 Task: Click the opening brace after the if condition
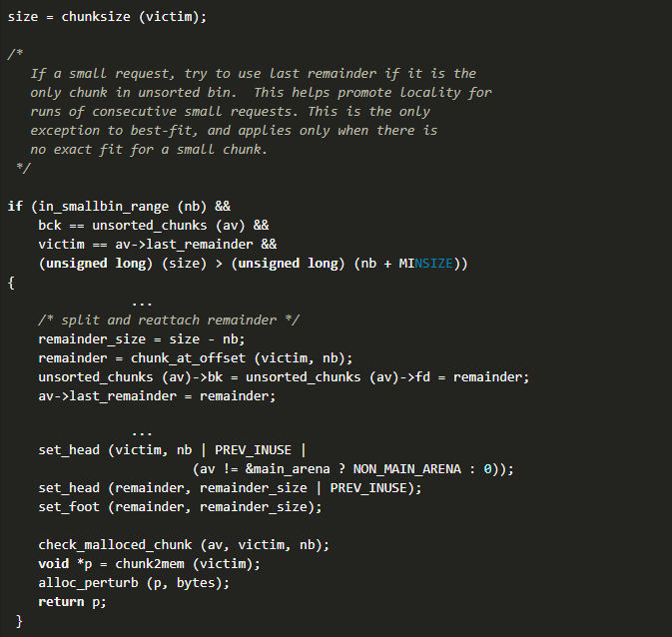tap(11, 283)
